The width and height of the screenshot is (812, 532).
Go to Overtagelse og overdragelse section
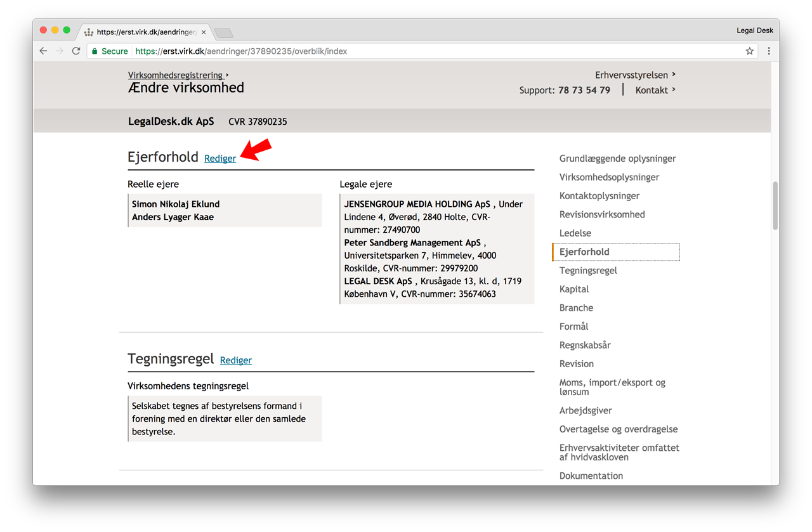(x=619, y=429)
